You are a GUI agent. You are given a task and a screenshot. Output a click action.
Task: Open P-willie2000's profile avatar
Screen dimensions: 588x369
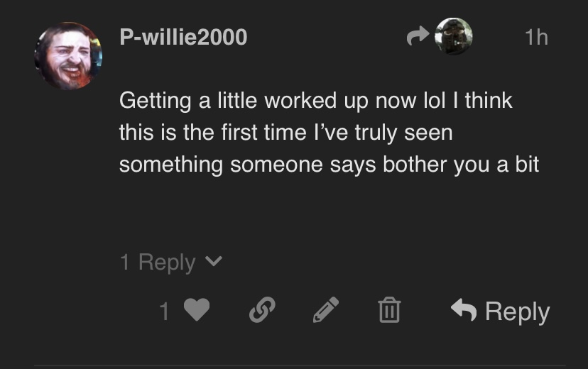68,55
